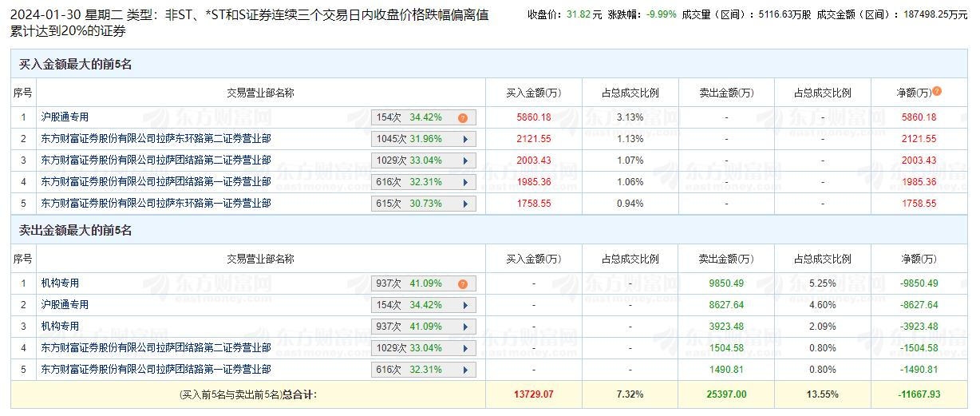Open the first sell-side 机构专用 name link

click(60, 283)
